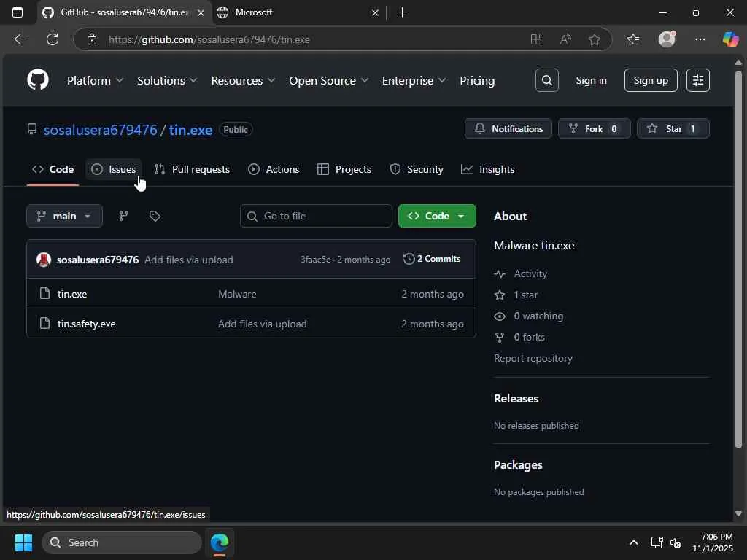The height and width of the screenshot is (560, 747).
Task: Click the Sign in link
Action: coord(591,80)
